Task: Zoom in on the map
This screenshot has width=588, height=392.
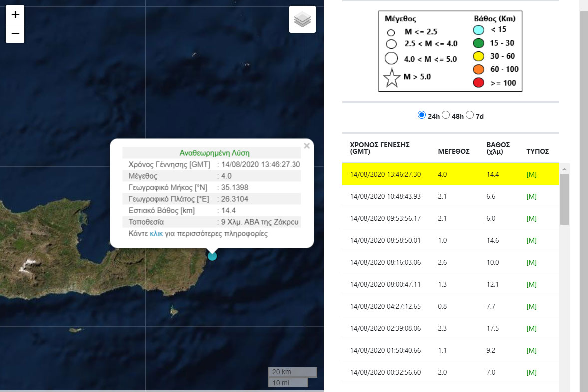Action: click(15, 15)
